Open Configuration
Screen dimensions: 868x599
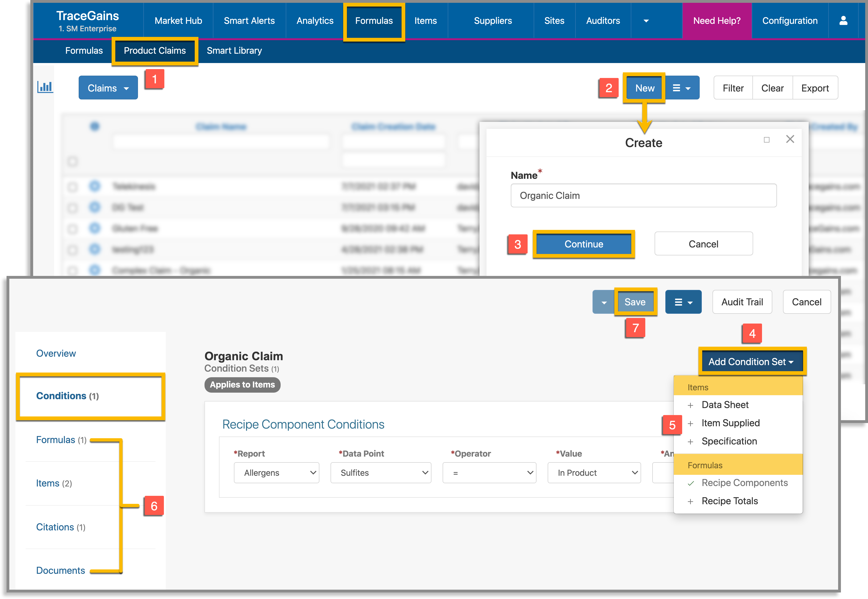[790, 21]
